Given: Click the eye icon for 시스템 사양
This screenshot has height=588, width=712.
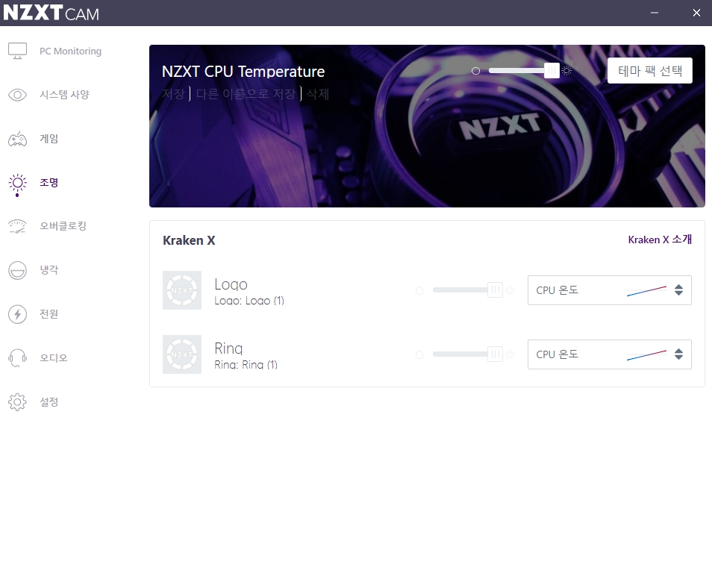Looking at the screenshot, I should click(x=17, y=95).
